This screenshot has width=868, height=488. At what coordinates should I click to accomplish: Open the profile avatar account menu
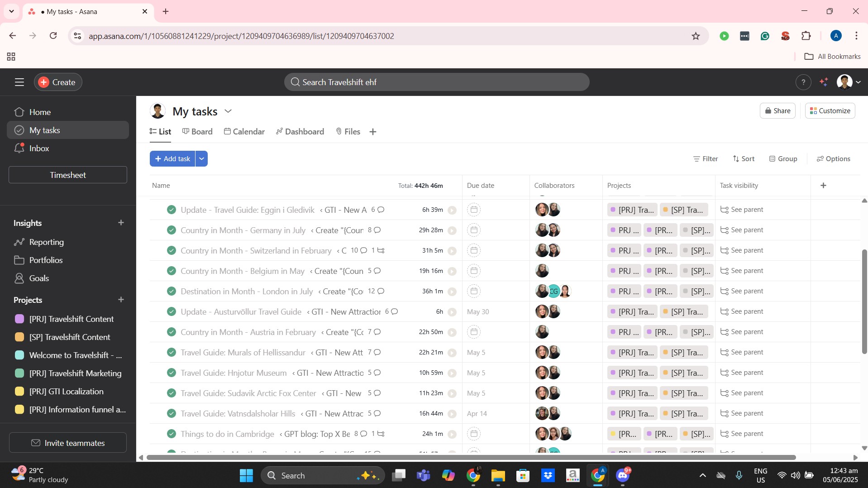point(849,82)
